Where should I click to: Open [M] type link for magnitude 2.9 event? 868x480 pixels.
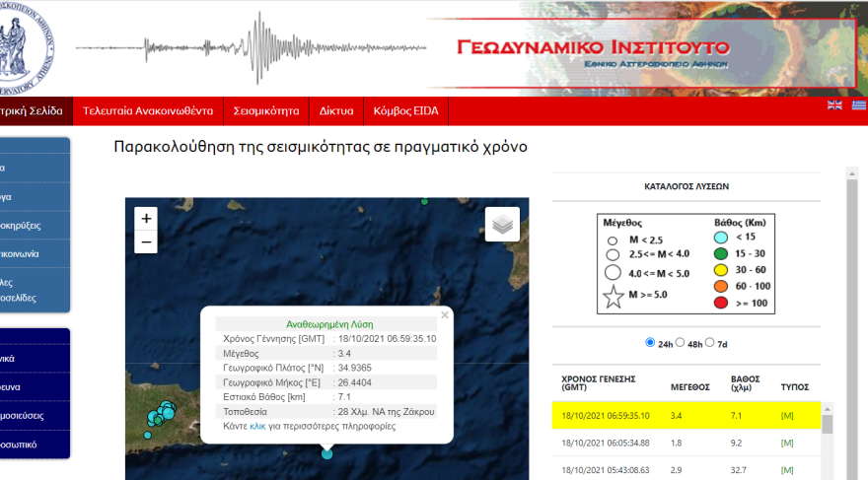coord(787,470)
